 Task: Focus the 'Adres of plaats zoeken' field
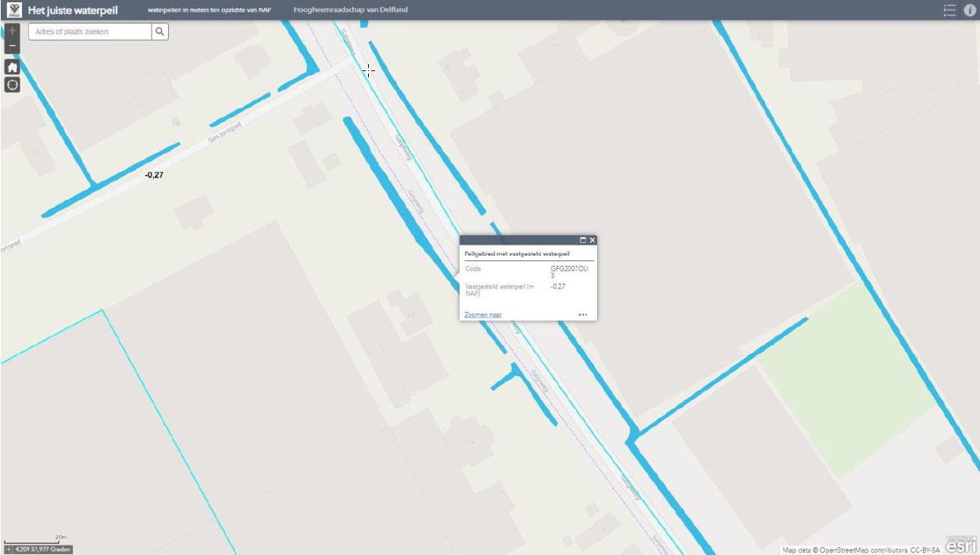[x=90, y=31]
